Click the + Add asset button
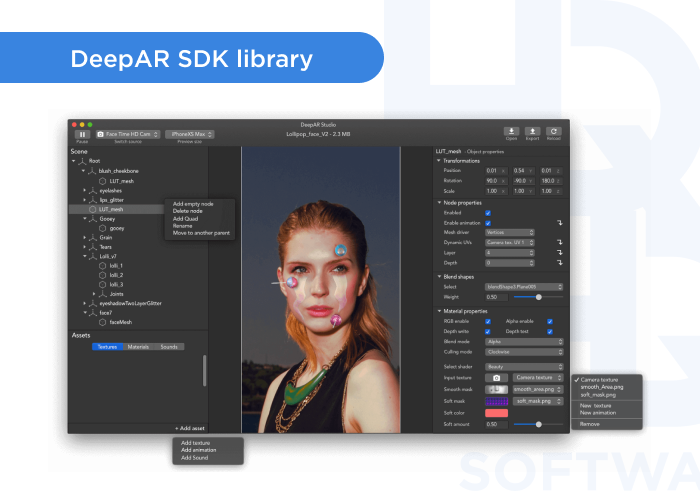 coord(190,428)
